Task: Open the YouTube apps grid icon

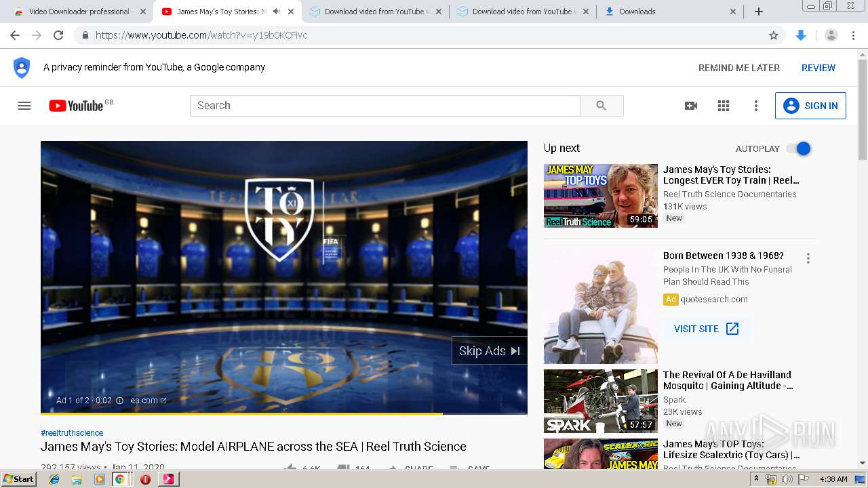Action: click(x=724, y=106)
